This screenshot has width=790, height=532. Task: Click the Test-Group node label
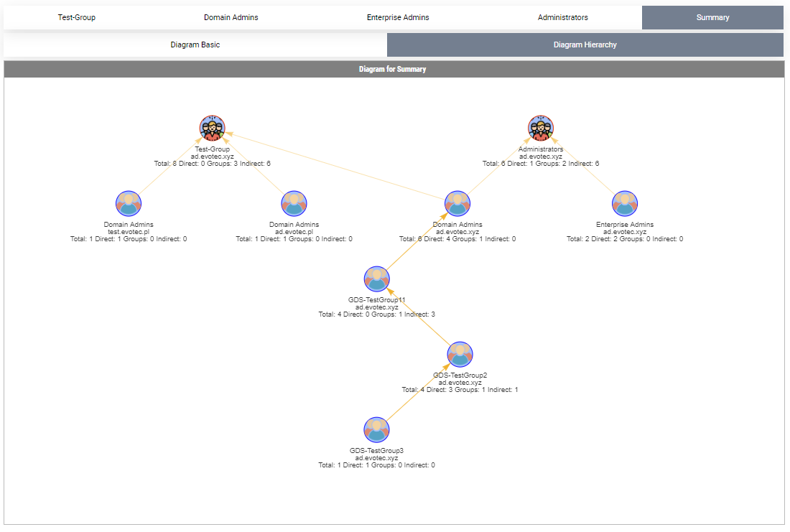pos(213,149)
